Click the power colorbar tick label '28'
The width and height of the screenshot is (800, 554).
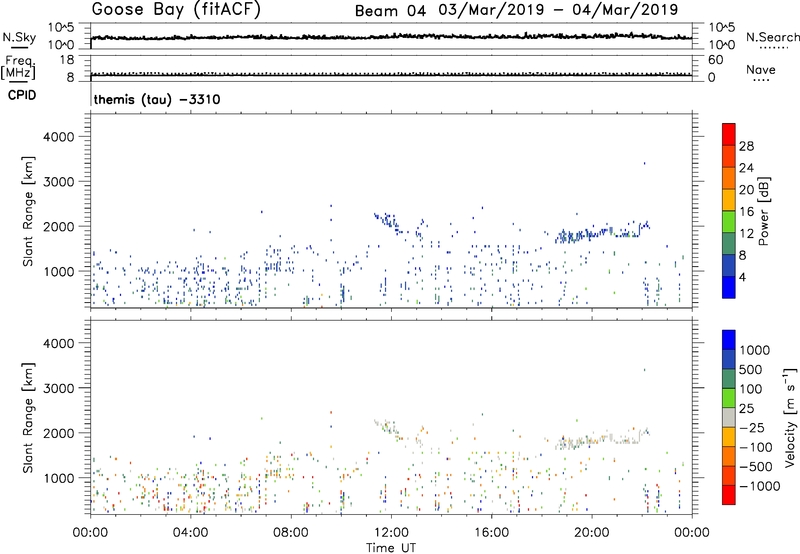pos(746,146)
